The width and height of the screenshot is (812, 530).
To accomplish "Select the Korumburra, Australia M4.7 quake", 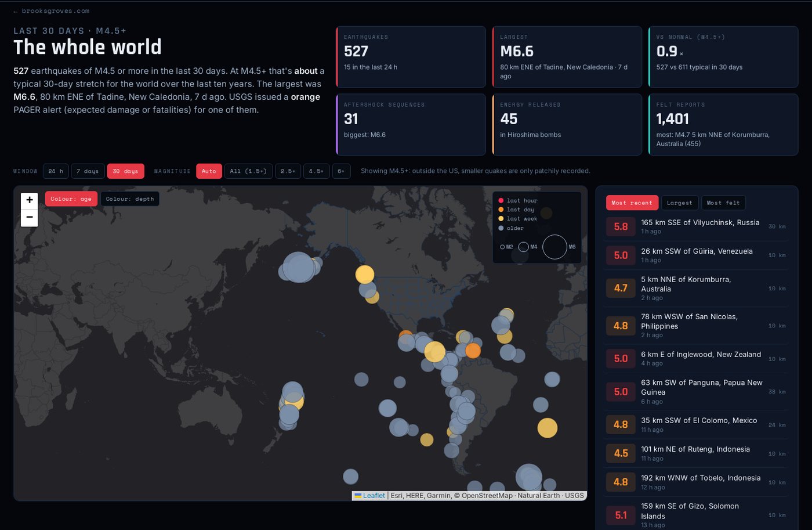I will (x=697, y=289).
